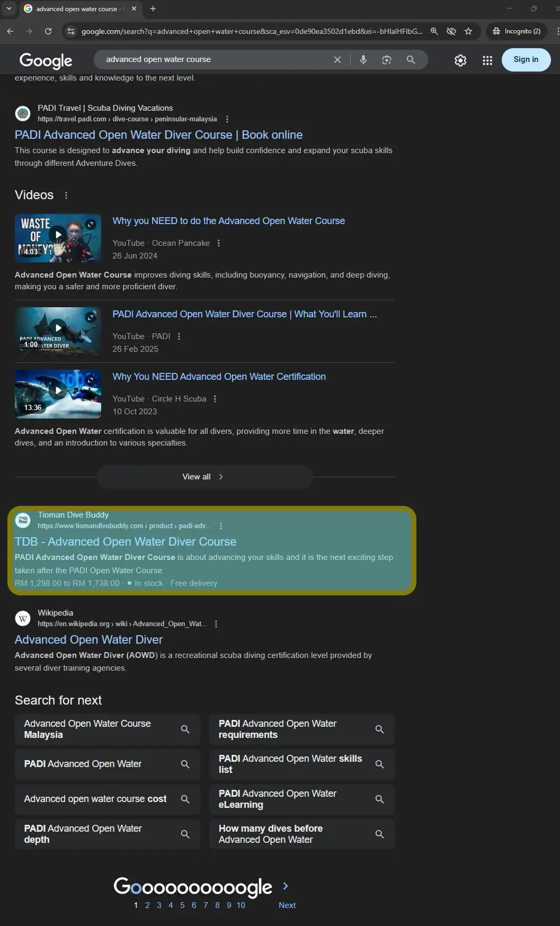Clear the search box with X icon
560x926 pixels.
pyautogui.click(x=337, y=60)
